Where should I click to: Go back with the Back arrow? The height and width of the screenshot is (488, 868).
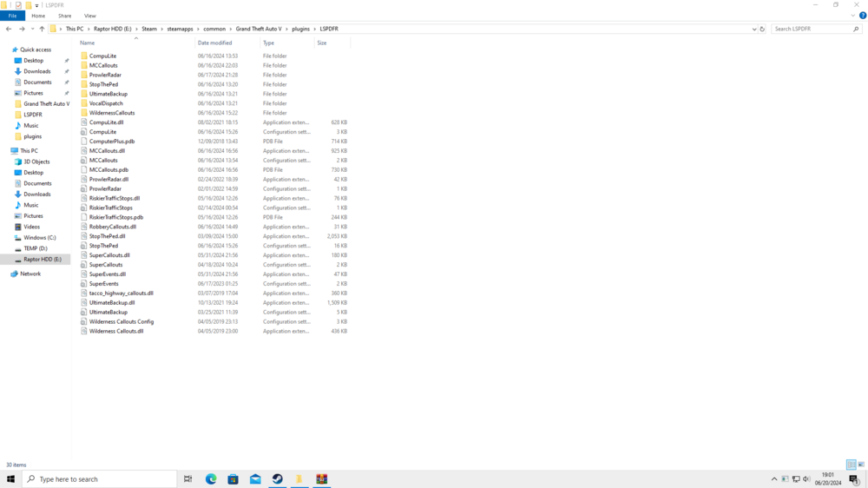tap(9, 29)
